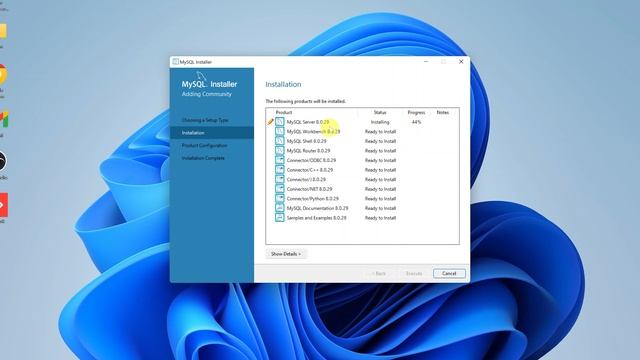This screenshot has height=360, width=640.
Task: Select the 'MySQL Router 8.0.29' row name
Action: click(x=308, y=151)
